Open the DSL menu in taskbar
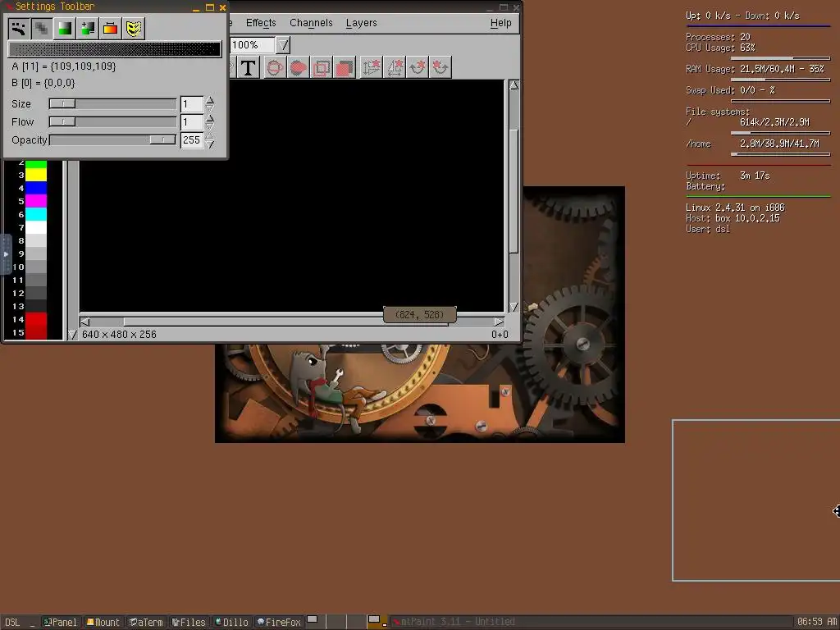The height and width of the screenshot is (630, 840). (x=12, y=622)
